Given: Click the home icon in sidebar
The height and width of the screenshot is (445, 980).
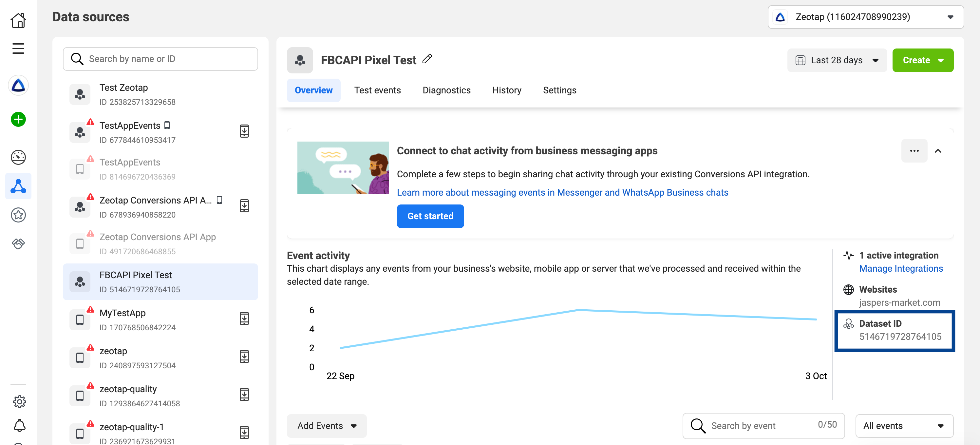Looking at the screenshot, I should point(18,20).
